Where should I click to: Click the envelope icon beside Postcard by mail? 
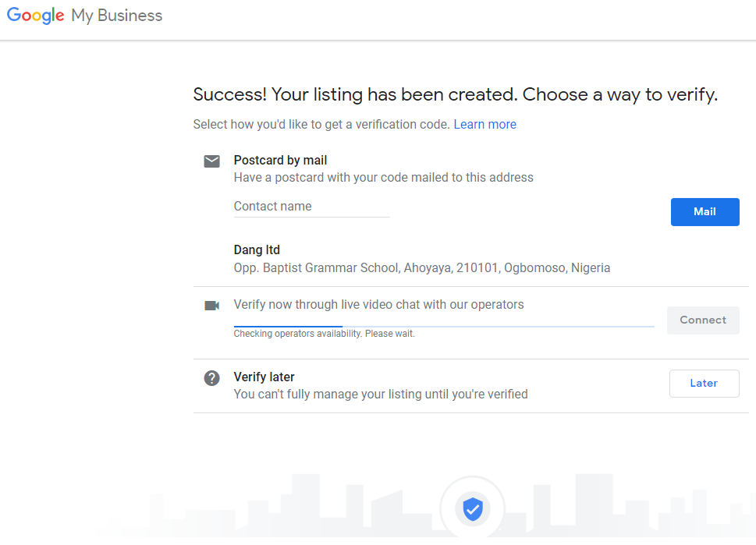pyautogui.click(x=211, y=161)
